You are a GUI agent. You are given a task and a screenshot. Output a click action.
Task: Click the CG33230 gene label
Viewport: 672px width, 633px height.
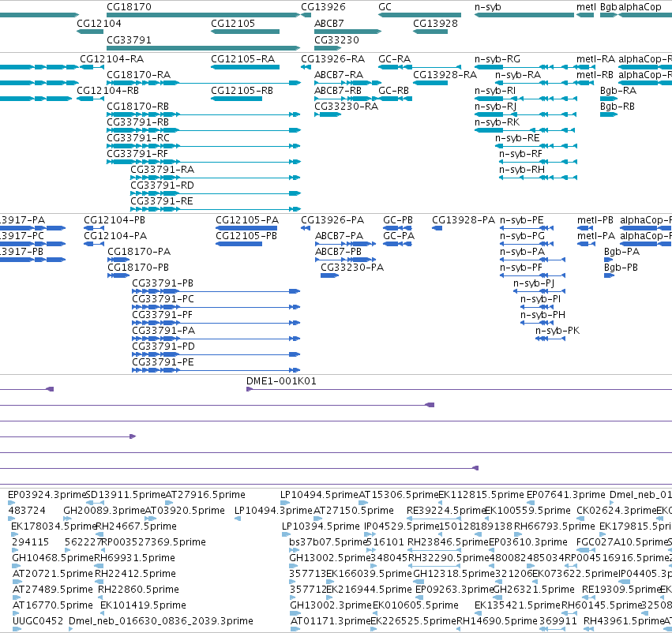pyautogui.click(x=336, y=39)
